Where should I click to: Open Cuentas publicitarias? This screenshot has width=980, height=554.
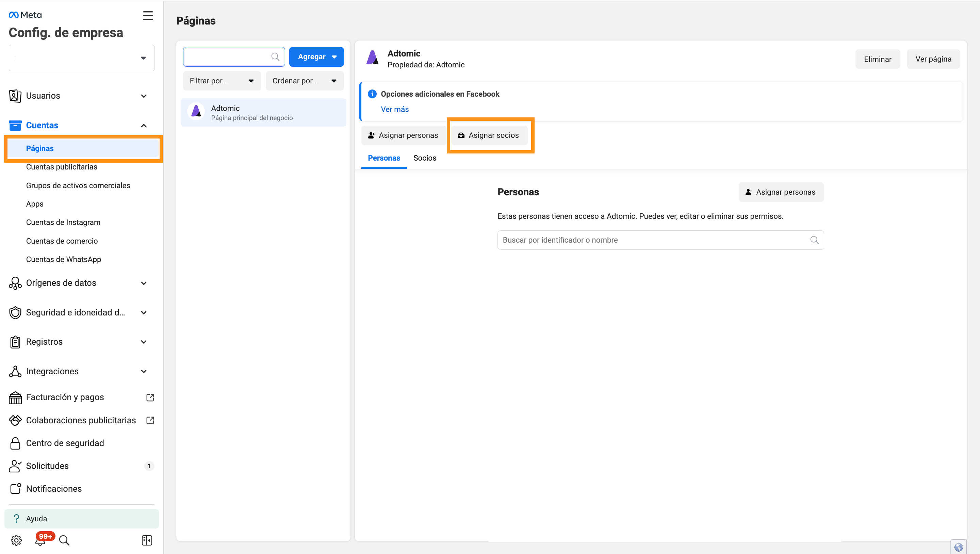(62, 167)
